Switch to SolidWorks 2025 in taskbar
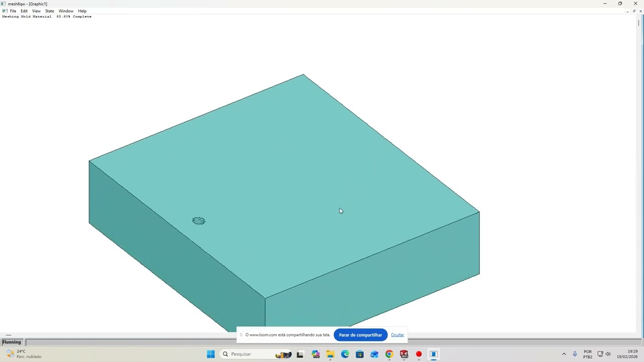Screen dimensions: 644x362 tap(404, 354)
